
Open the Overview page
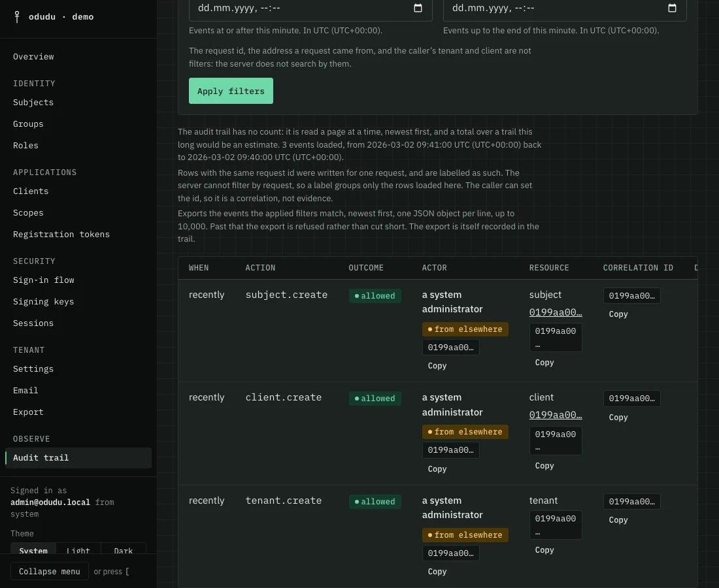click(x=78, y=56)
